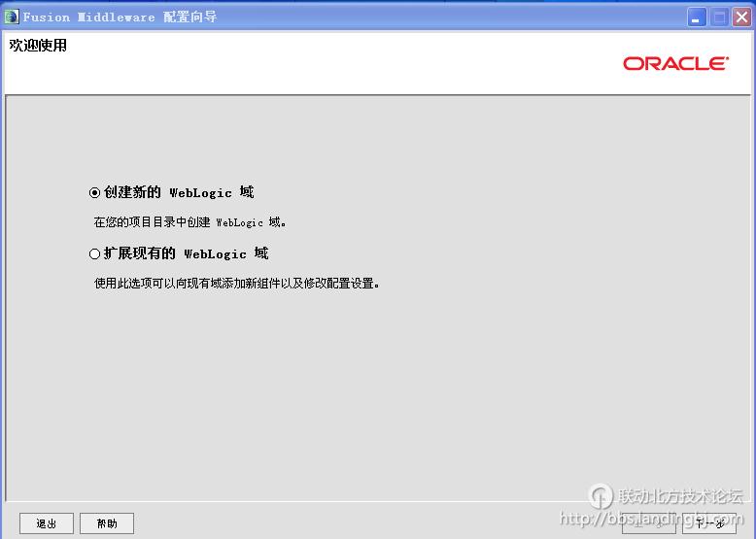The height and width of the screenshot is (539, 756).
Task: Click the text 在您的项目目录中创建 WebLogic 域
Action: tap(189, 222)
